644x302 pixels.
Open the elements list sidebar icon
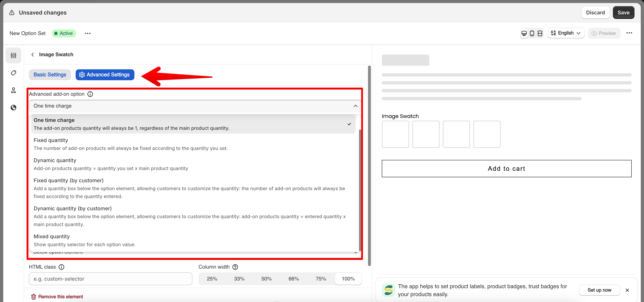(13, 55)
